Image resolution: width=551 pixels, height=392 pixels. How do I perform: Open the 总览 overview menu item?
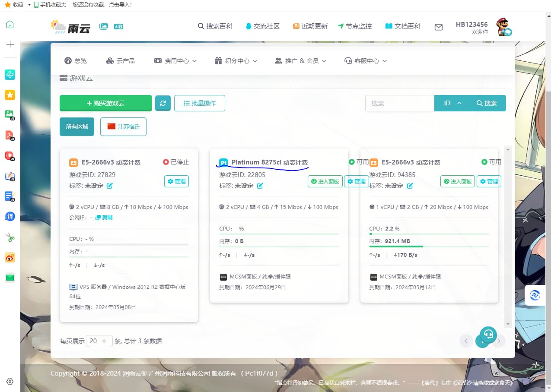pos(75,61)
